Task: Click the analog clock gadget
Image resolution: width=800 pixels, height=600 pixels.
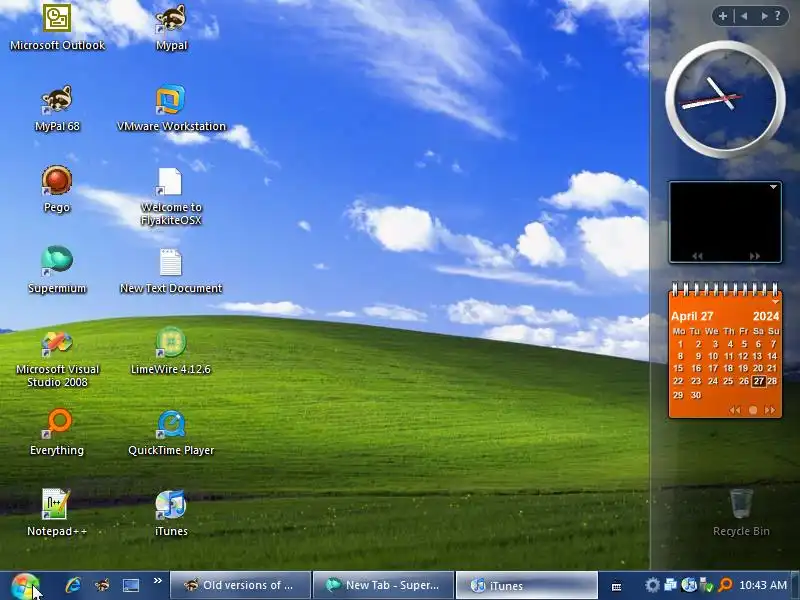Action: pyautogui.click(x=725, y=99)
